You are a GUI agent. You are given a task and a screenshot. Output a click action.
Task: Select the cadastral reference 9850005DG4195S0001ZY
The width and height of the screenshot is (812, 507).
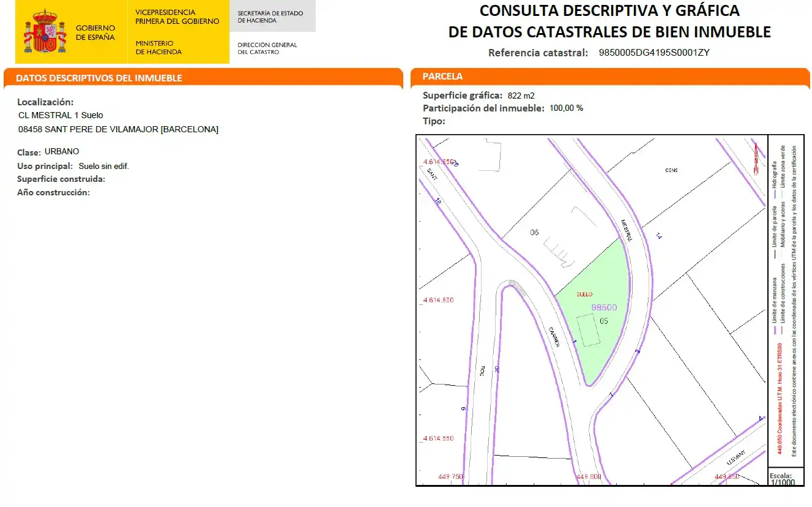(x=654, y=53)
